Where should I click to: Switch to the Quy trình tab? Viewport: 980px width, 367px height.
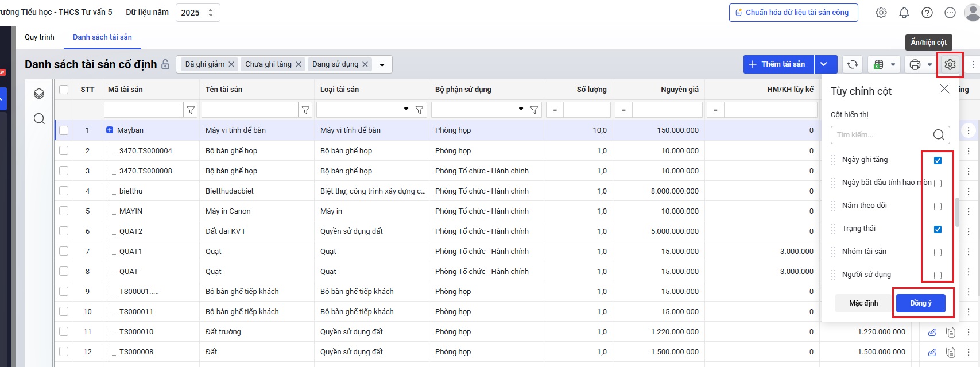(x=40, y=37)
